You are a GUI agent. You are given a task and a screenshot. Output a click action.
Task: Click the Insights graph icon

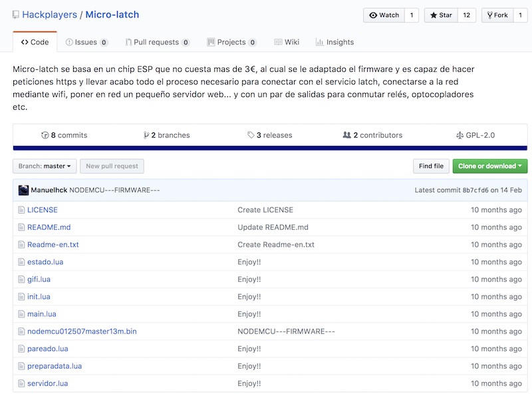point(319,42)
